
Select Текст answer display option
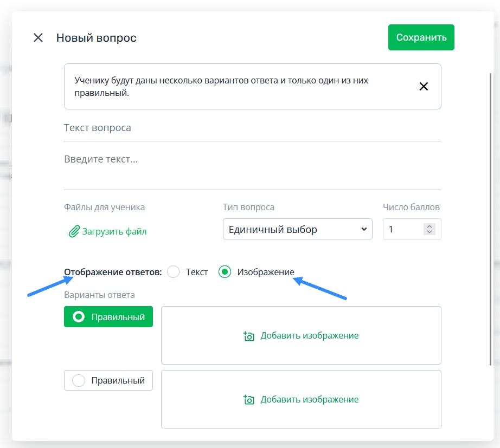coord(174,272)
